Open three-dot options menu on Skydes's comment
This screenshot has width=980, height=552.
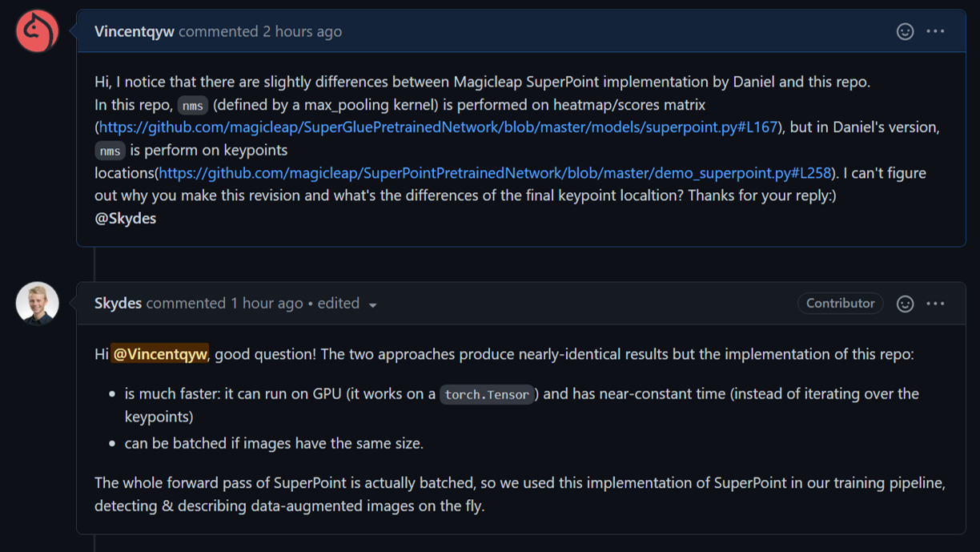coord(935,304)
